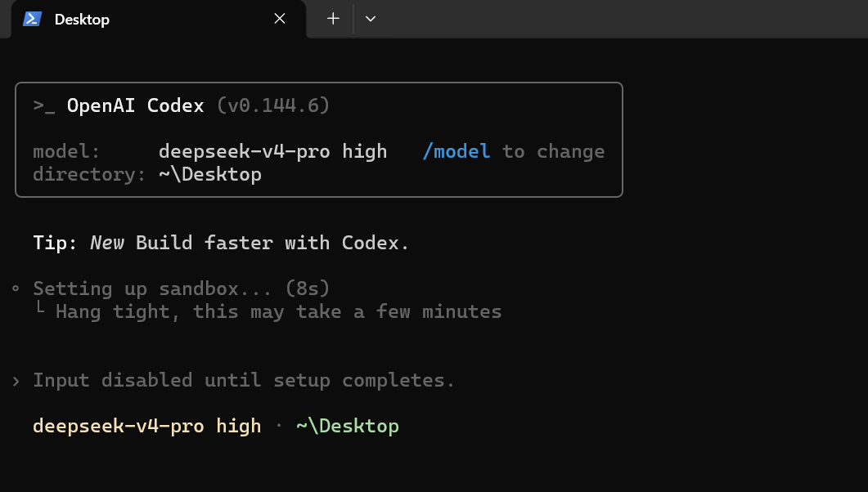The image size is (868, 492).
Task: Expand the new tab profile dropdown
Action: click(371, 19)
